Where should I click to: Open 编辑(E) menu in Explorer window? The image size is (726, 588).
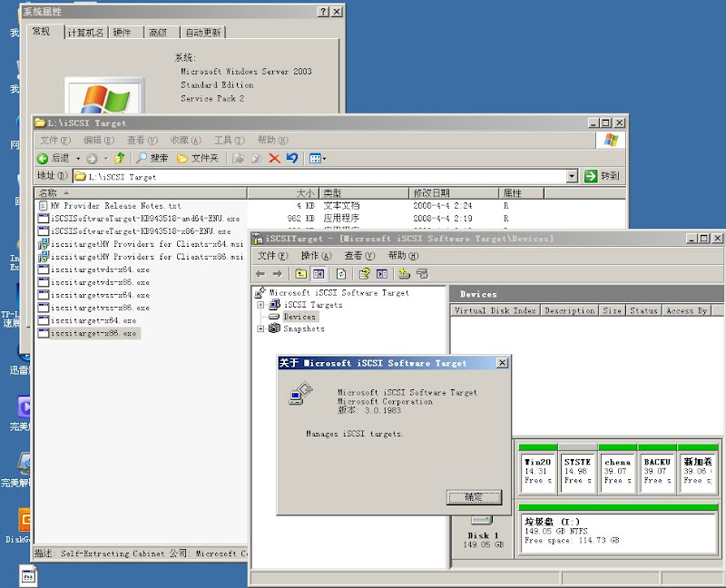pos(98,140)
